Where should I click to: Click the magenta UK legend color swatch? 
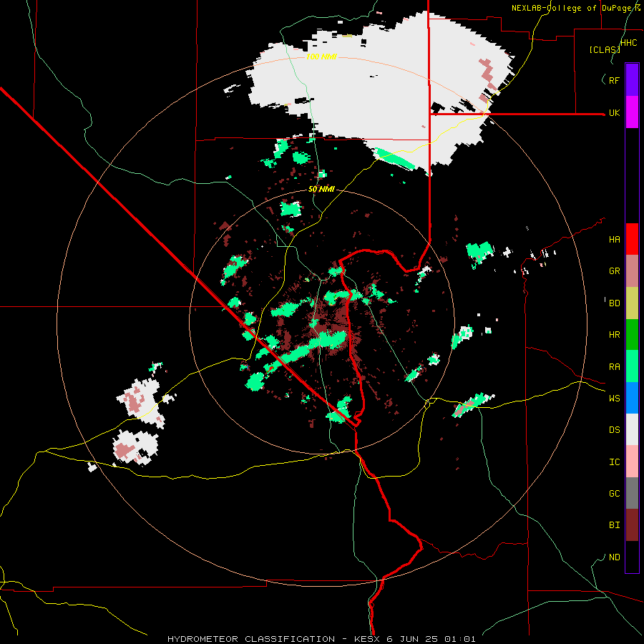[632, 112]
